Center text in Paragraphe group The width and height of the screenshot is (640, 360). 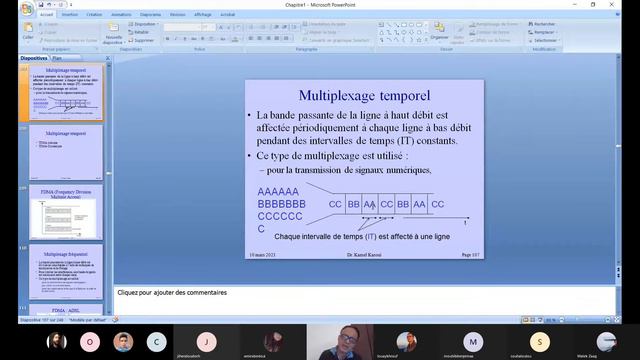pos(260,38)
